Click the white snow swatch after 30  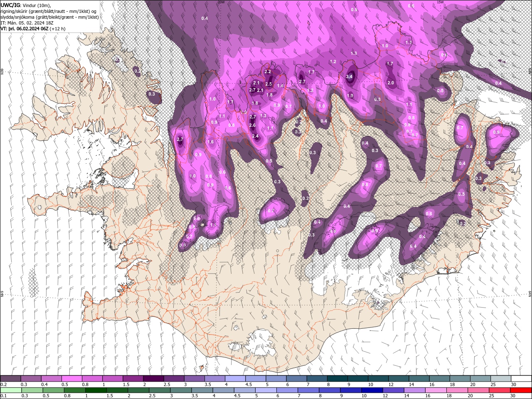coord(521,379)
